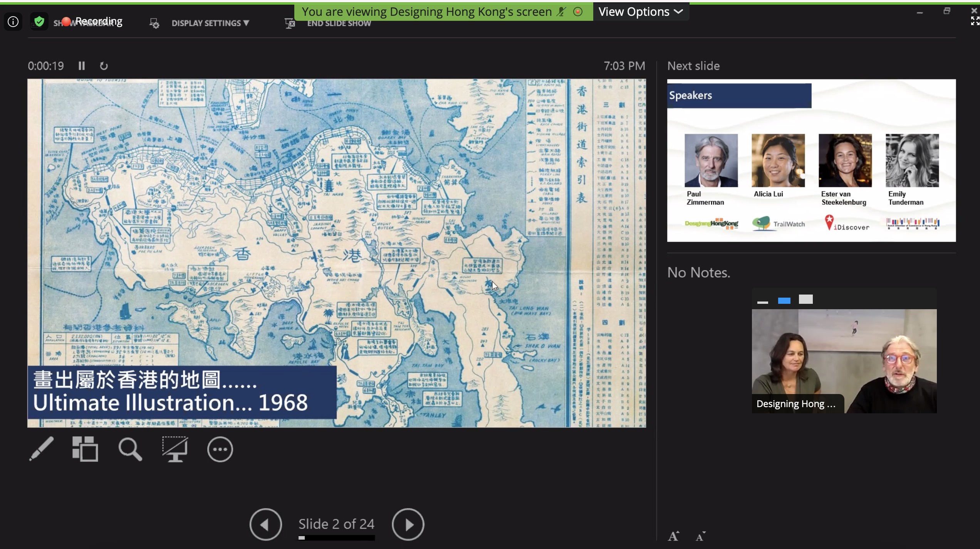The height and width of the screenshot is (549, 980).
Task: Click the black out slide show icon
Action: coord(175,449)
